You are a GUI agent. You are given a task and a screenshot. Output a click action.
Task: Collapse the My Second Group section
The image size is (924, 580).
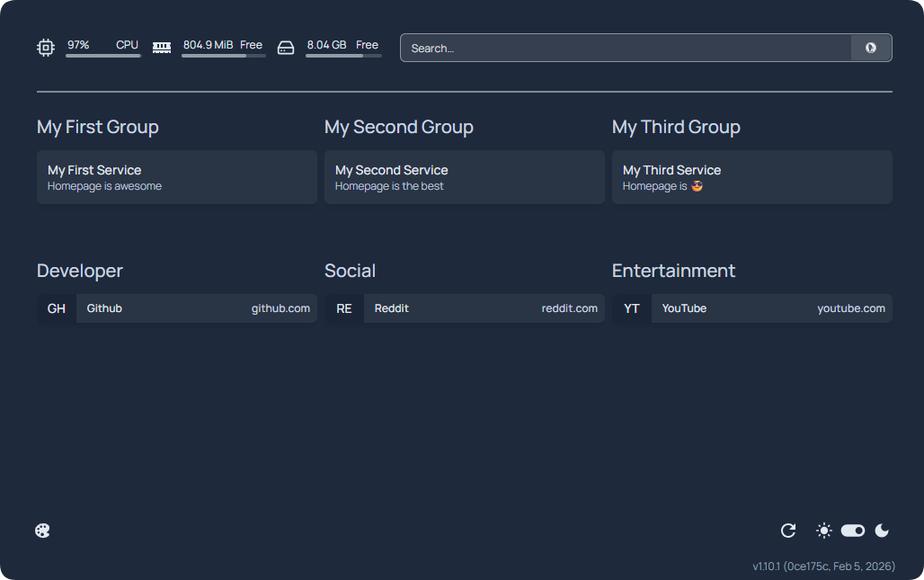pos(399,127)
